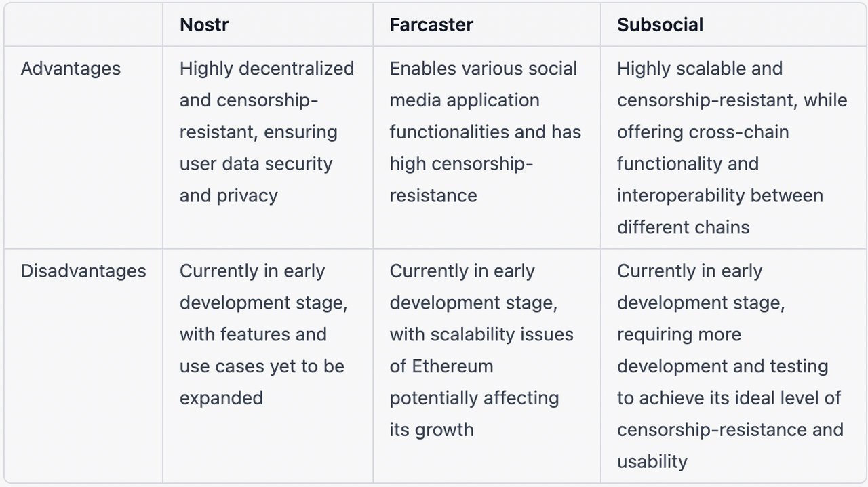Select the Disadvantages row label

coord(83,271)
